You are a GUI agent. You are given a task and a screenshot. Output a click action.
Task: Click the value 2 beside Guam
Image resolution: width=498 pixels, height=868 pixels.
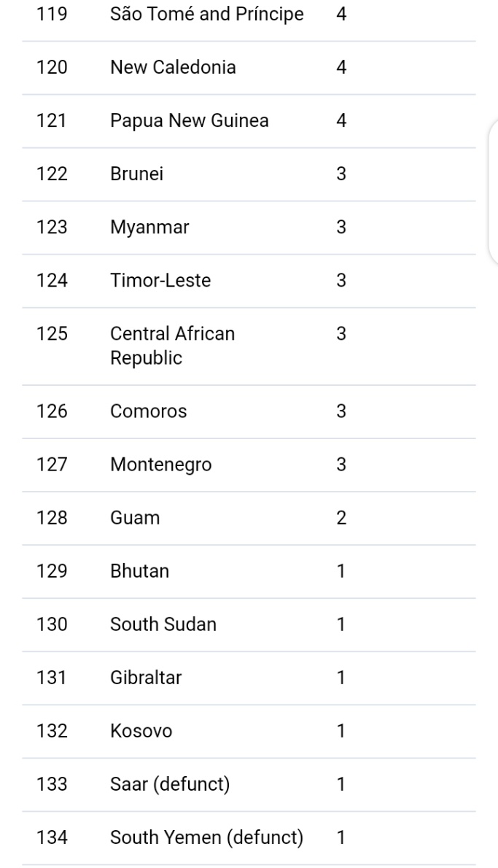pyautogui.click(x=341, y=518)
